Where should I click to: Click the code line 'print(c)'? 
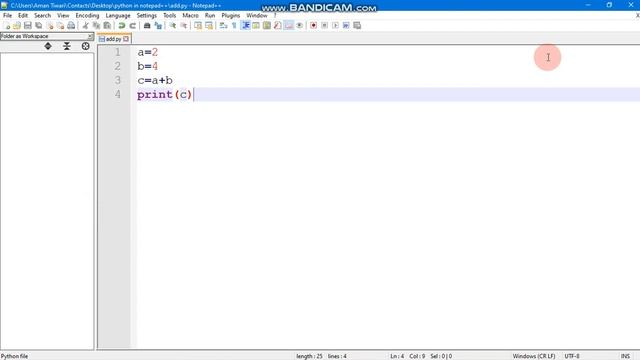click(x=164, y=95)
